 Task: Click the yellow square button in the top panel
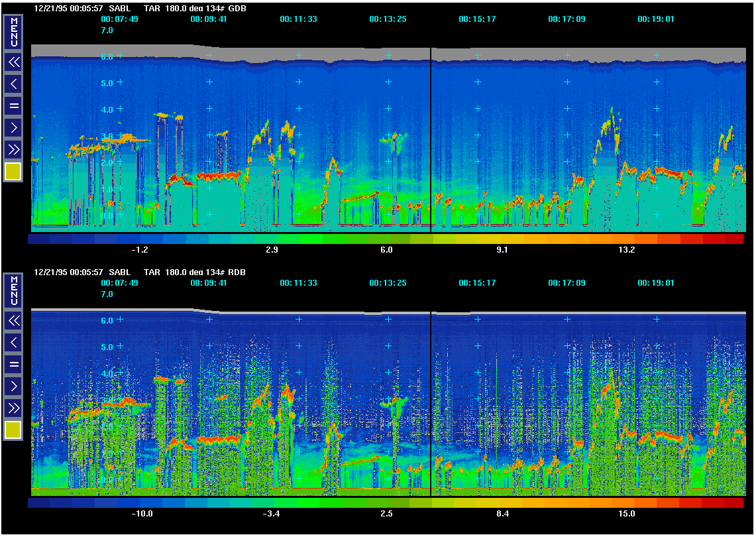pos(13,172)
